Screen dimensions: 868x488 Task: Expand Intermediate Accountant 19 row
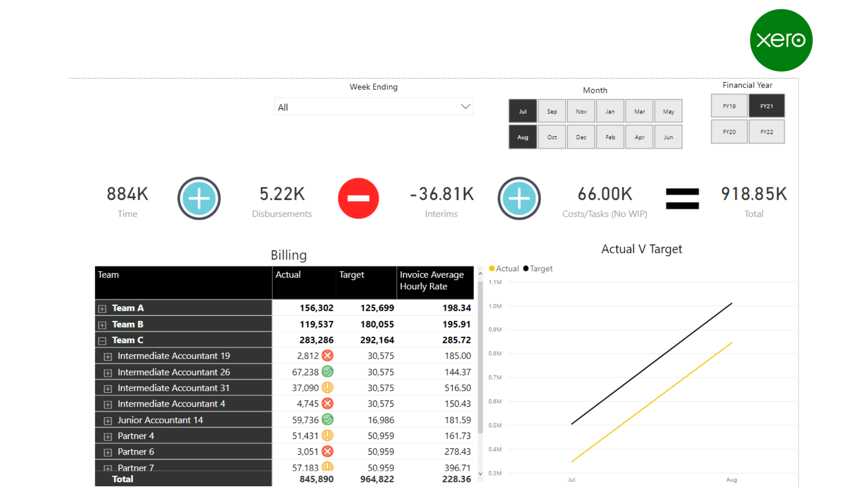click(108, 357)
